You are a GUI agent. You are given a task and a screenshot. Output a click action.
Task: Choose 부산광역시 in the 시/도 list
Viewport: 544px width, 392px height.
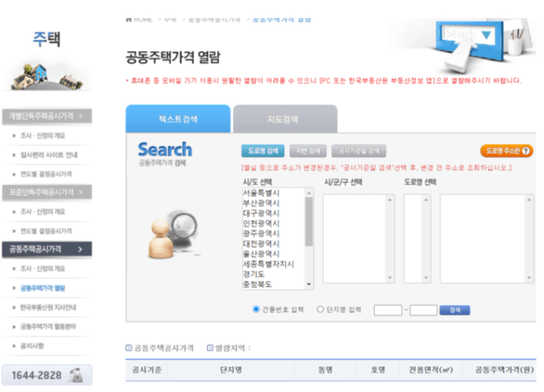click(x=261, y=202)
